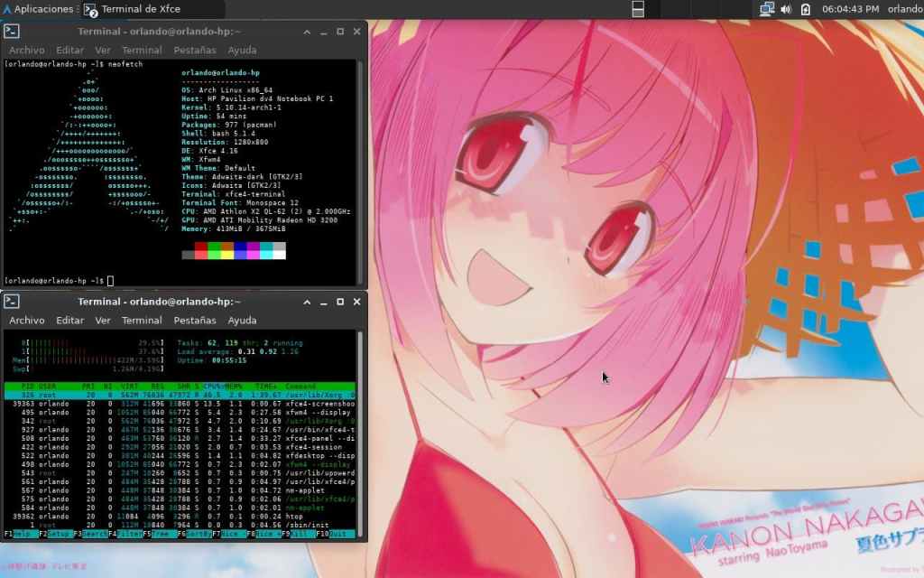Open Ayuda menu in the neofetch terminal
The image size is (924, 578).
point(242,51)
